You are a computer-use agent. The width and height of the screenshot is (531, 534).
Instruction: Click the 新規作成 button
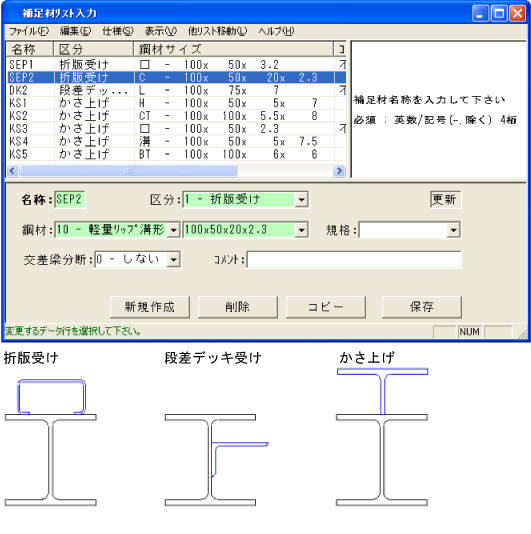150,307
